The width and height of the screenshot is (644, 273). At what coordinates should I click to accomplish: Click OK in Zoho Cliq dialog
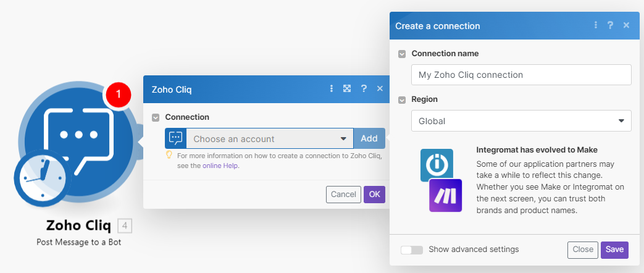375,195
